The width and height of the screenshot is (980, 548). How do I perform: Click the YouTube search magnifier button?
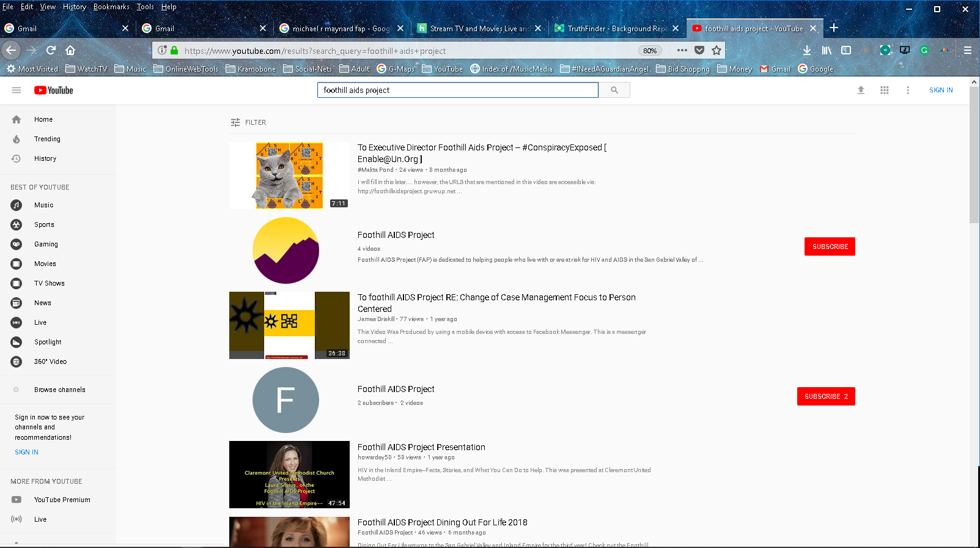tap(614, 90)
